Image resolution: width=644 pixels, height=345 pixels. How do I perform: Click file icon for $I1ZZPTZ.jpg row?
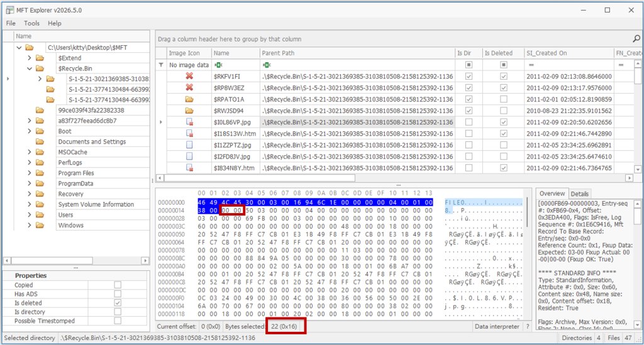189,145
